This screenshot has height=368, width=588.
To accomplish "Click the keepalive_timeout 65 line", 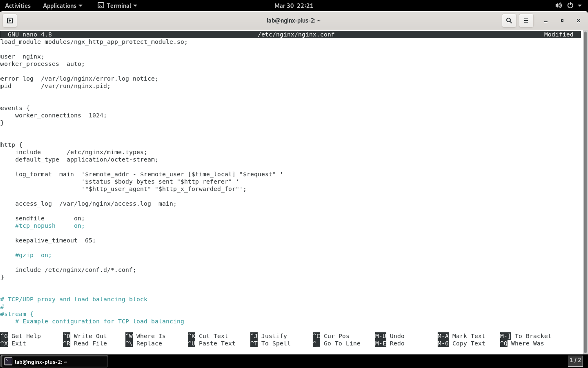I will [55, 240].
